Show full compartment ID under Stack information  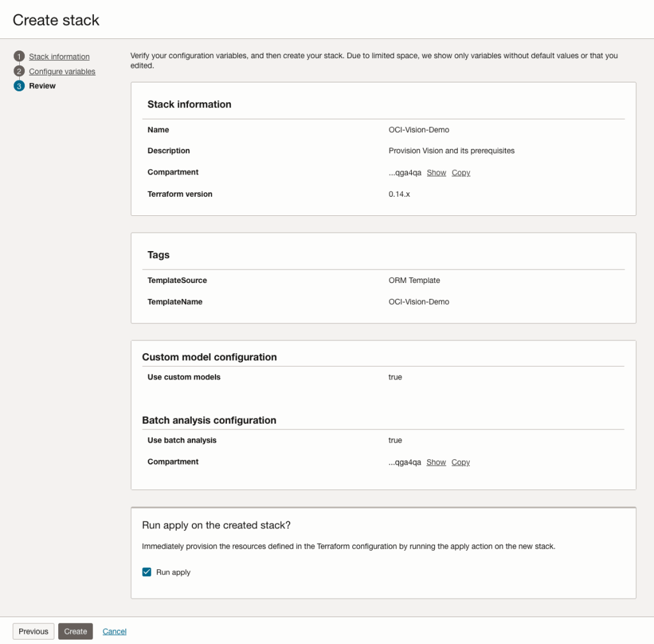tap(436, 172)
